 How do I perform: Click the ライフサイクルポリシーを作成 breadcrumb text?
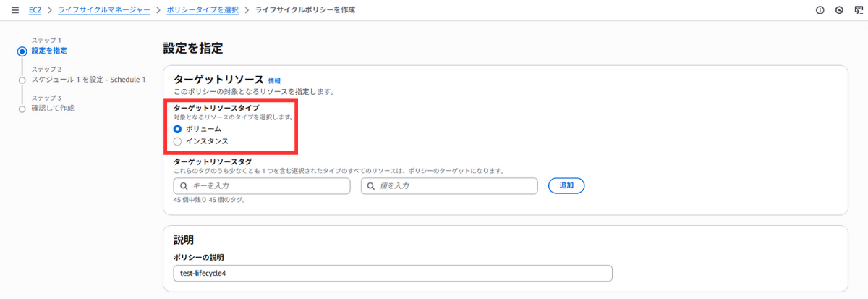305,10
